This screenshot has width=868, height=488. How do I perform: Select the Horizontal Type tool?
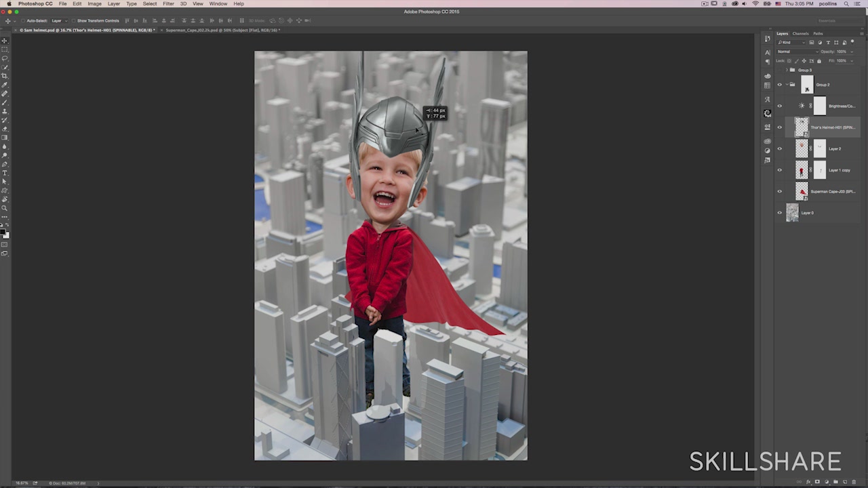click(x=5, y=173)
